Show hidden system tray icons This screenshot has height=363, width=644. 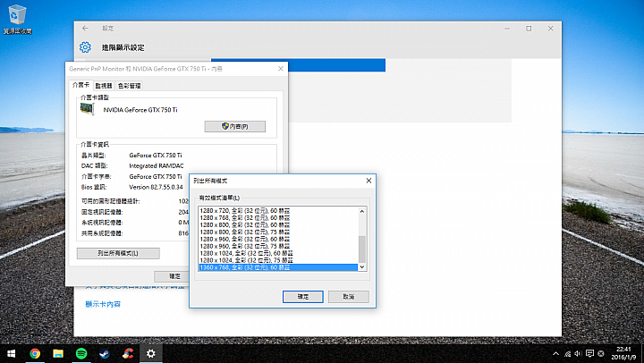point(555,353)
